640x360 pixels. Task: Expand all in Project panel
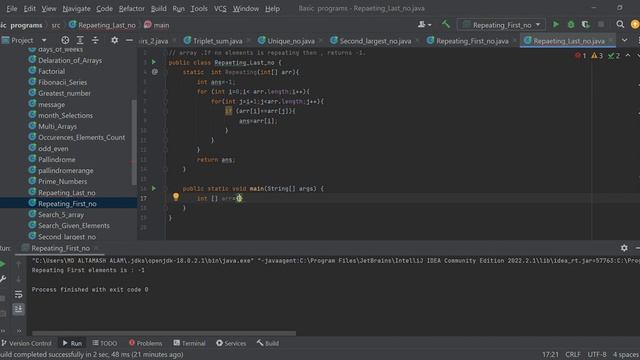pyautogui.click(x=80, y=40)
